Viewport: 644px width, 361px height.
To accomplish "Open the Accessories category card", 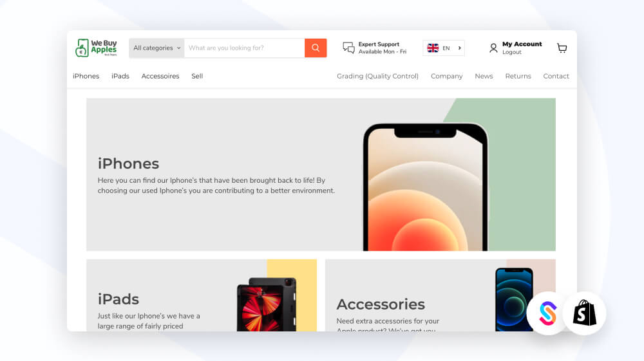I will 440,295.
